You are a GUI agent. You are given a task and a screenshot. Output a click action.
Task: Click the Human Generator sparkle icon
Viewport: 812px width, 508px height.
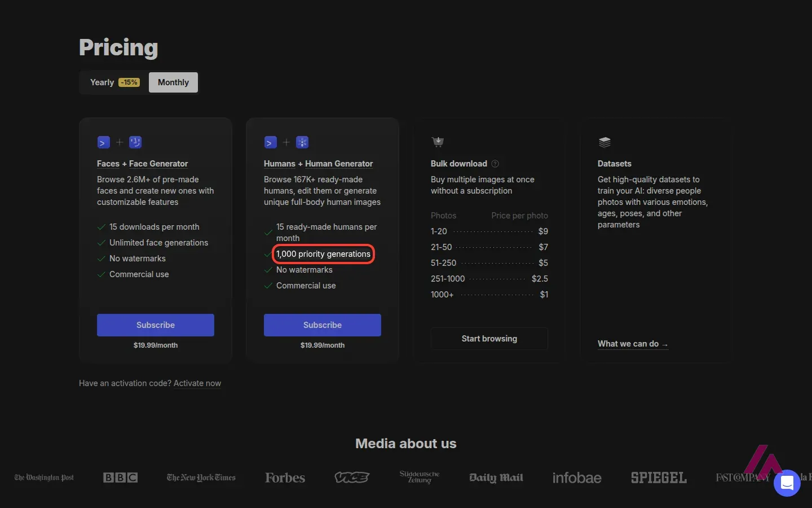[x=302, y=142]
